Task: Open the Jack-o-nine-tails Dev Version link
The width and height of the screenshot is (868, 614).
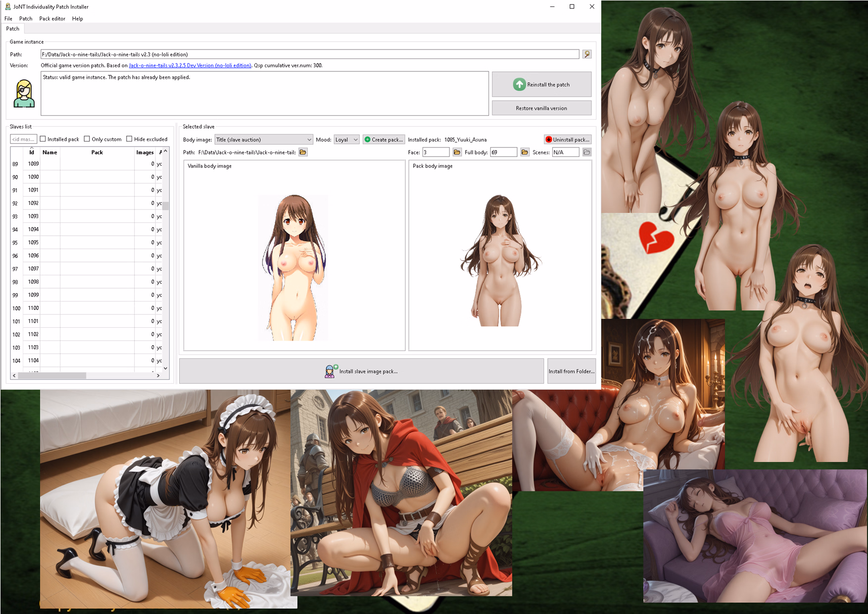Action: coord(190,65)
